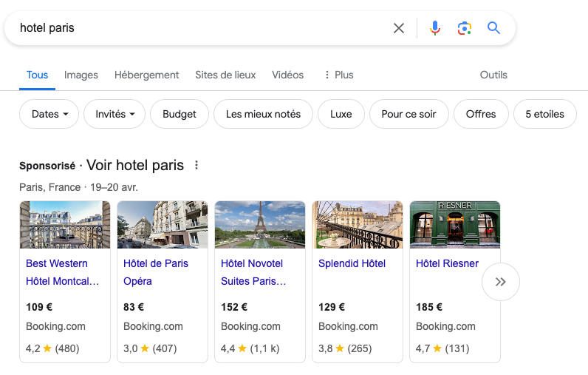
Task: Click the Voir hotel paris heading
Action: click(135, 165)
